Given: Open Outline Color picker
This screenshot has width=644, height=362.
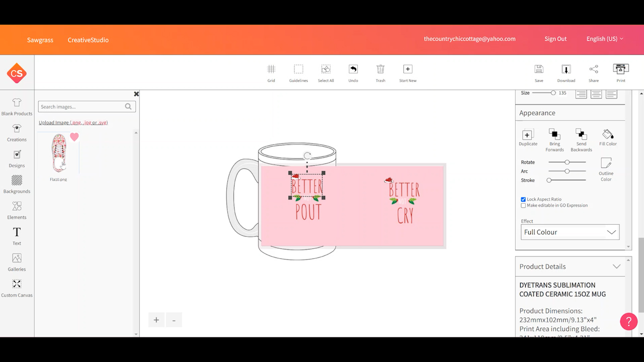Looking at the screenshot, I should (606, 169).
